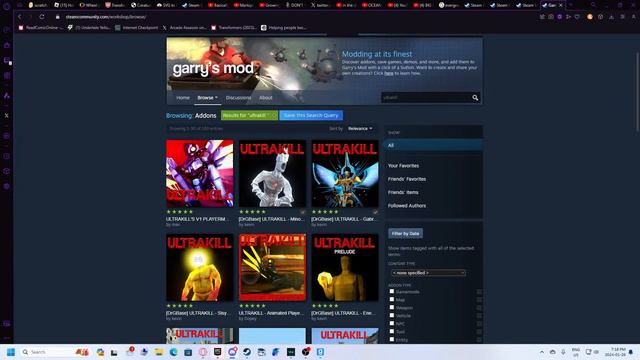Click the home icon in the browser sidebar
This screenshot has width=640, height=360.
click(x=7, y=45)
